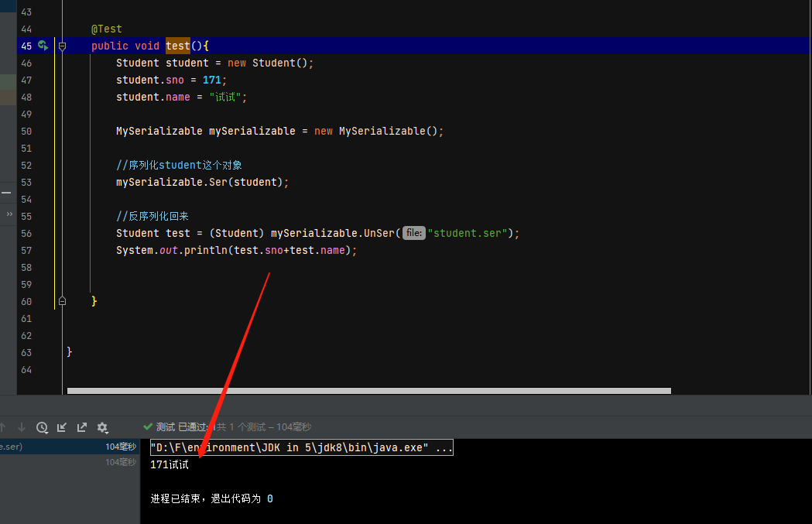The height and width of the screenshot is (524, 812).
Task: Click the next failed test down arrow
Action: [x=22, y=427]
